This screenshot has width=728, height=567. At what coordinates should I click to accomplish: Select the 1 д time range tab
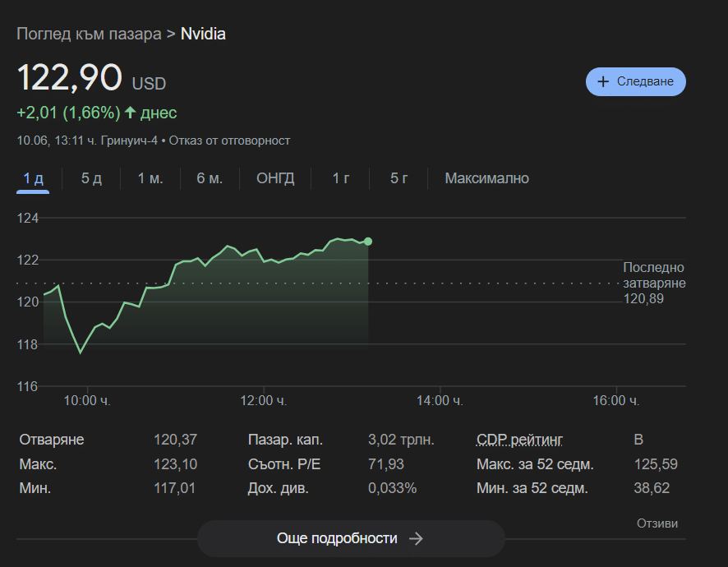[x=33, y=178]
